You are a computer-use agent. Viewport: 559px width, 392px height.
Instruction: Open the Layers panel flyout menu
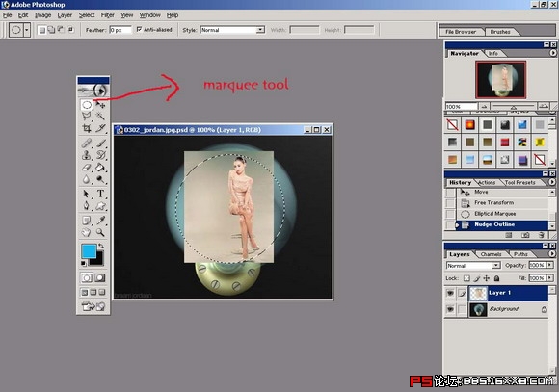coord(552,254)
